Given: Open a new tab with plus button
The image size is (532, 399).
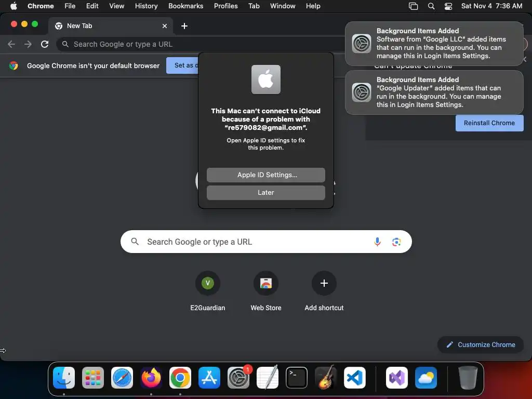Looking at the screenshot, I should [184, 26].
